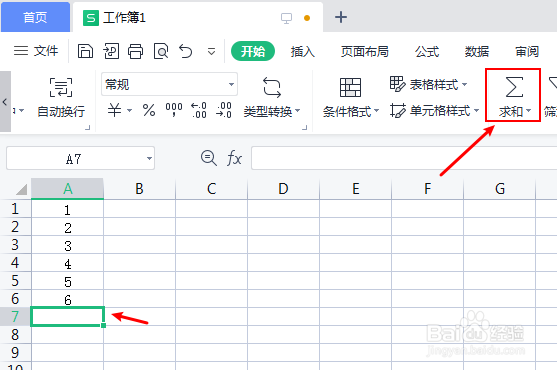This screenshot has height=370, width=557.
Task: Click cell A4 containing 4
Action: 67,263
